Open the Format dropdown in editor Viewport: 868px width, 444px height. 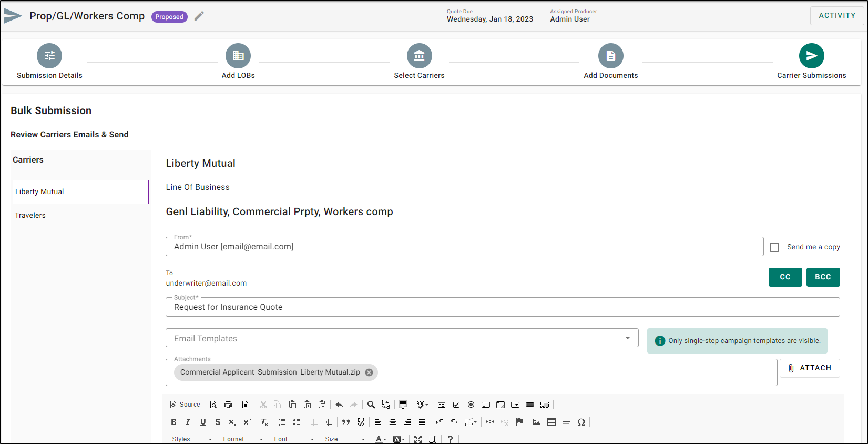click(243, 439)
